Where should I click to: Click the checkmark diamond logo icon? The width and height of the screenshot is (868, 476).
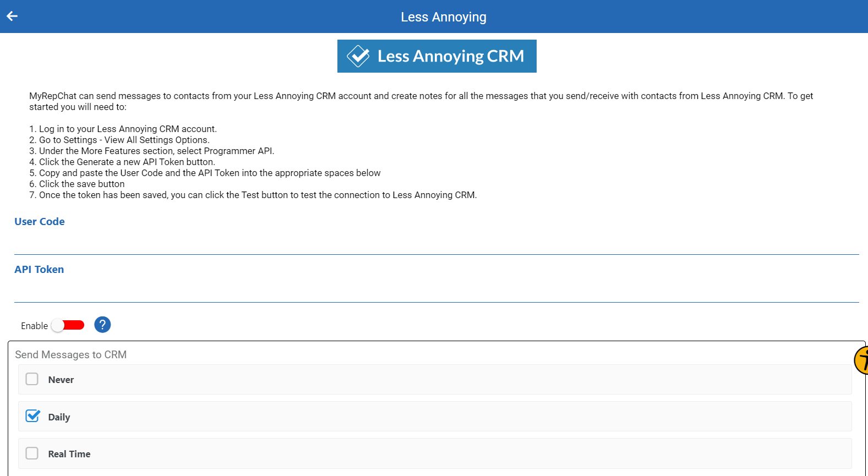click(x=358, y=56)
